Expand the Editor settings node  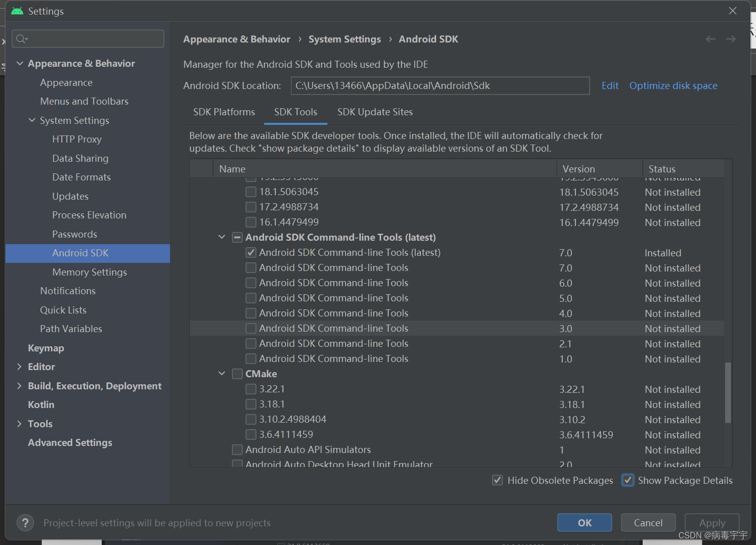19,367
